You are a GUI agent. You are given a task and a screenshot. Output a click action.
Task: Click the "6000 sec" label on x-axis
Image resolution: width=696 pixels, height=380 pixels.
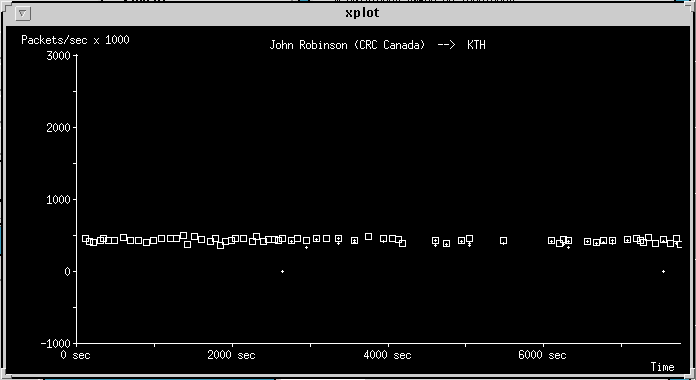542,355
